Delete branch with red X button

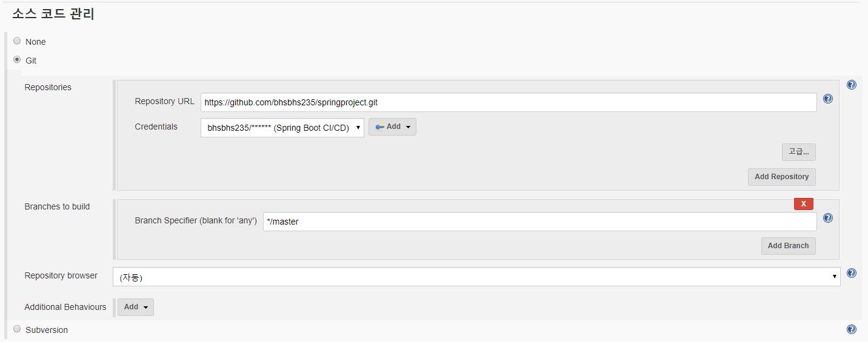point(803,203)
